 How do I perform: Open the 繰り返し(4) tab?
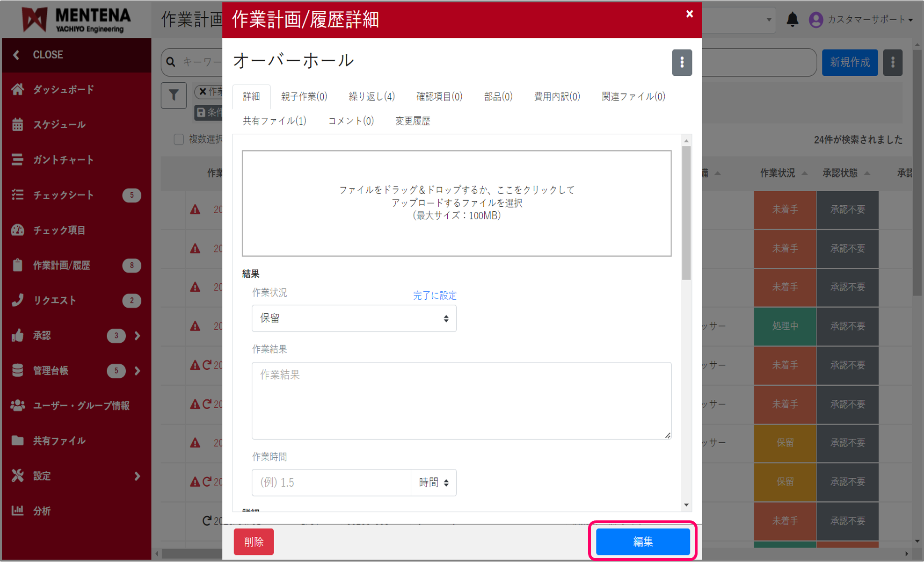(x=371, y=96)
